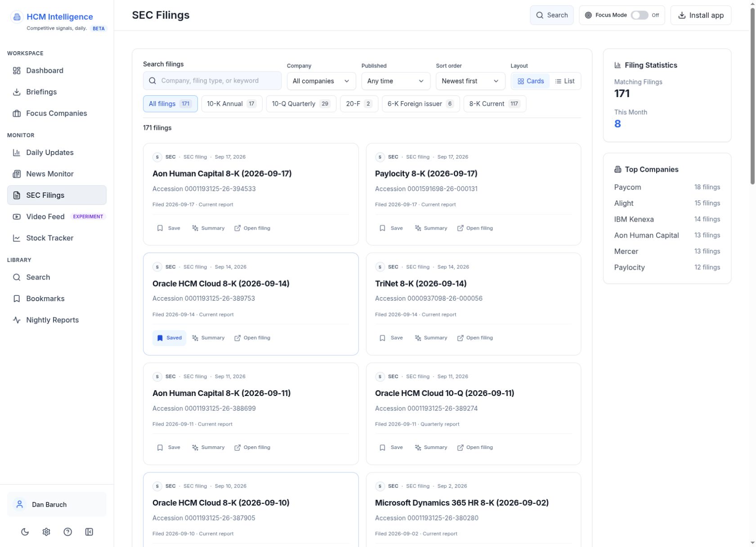Save the TriNet 8-K filing
This screenshot has width=756, height=547.
pyautogui.click(x=391, y=338)
